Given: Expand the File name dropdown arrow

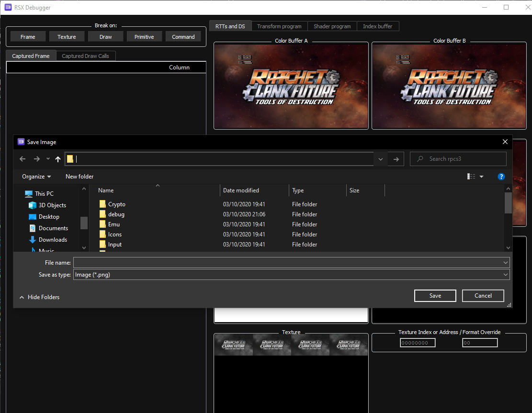Looking at the screenshot, I should [x=506, y=262].
